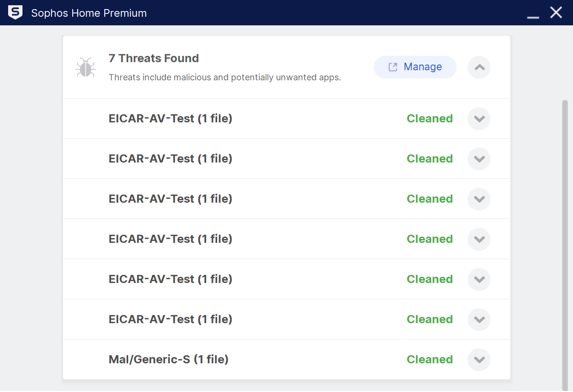
Task: Expand the first EICAR-AV-Test entry
Action: tap(479, 119)
